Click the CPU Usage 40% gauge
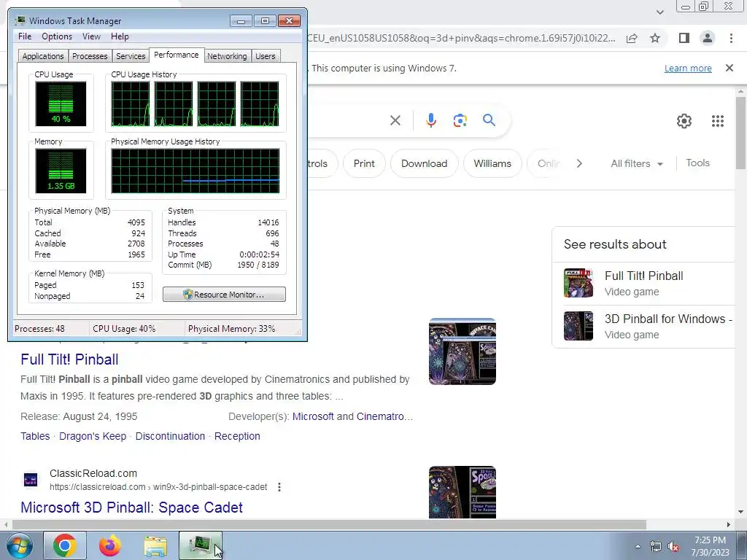 pyautogui.click(x=61, y=104)
